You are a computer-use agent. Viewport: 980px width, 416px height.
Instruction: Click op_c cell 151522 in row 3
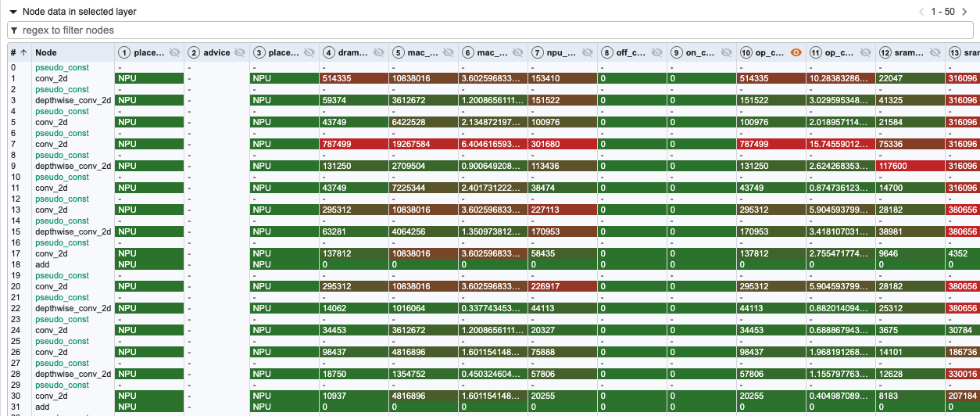click(772, 100)
